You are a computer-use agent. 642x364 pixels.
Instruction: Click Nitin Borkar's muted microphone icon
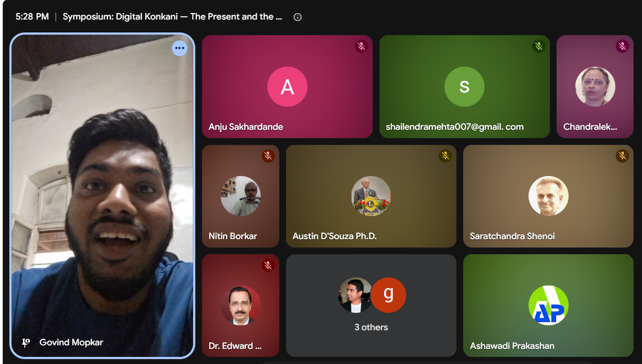pos(268,156)
